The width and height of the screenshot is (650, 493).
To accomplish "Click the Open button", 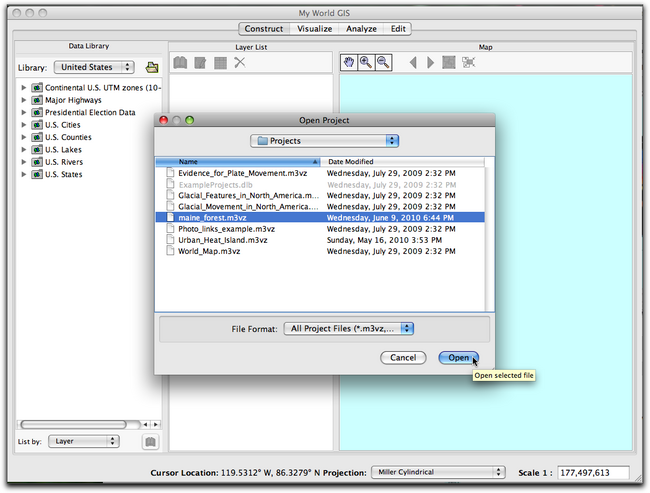I will click(457, 357).
